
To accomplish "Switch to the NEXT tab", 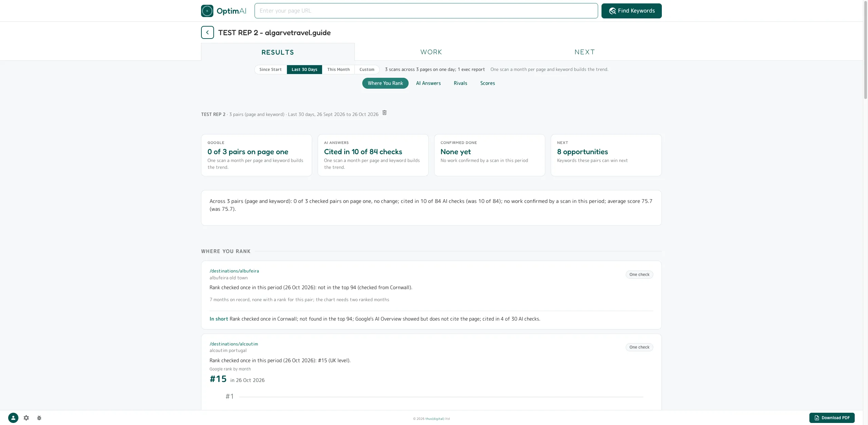I will click(x=585, y=52).
